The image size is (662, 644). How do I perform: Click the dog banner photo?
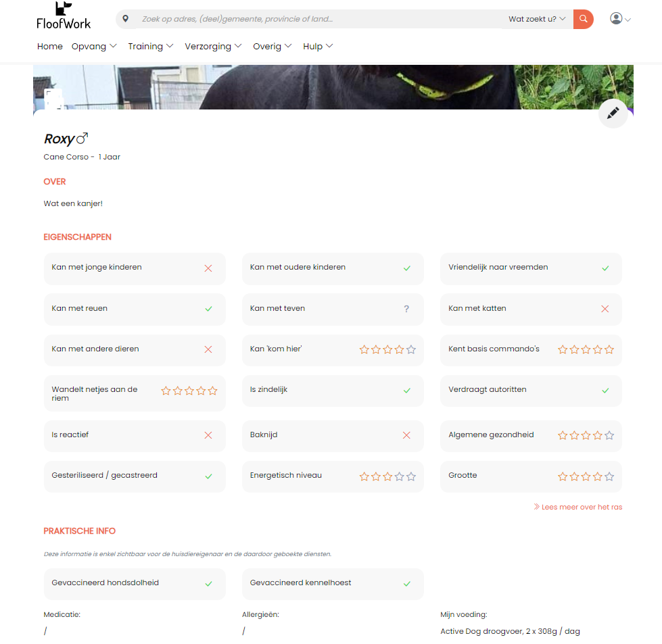pyautogui.click(x=333, y=87)
